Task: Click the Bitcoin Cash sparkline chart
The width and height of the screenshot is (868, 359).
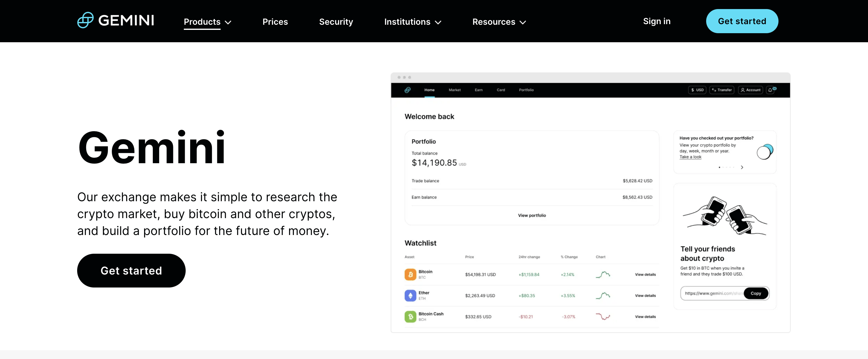Action: pyautogui.click(x=603, y=316)
